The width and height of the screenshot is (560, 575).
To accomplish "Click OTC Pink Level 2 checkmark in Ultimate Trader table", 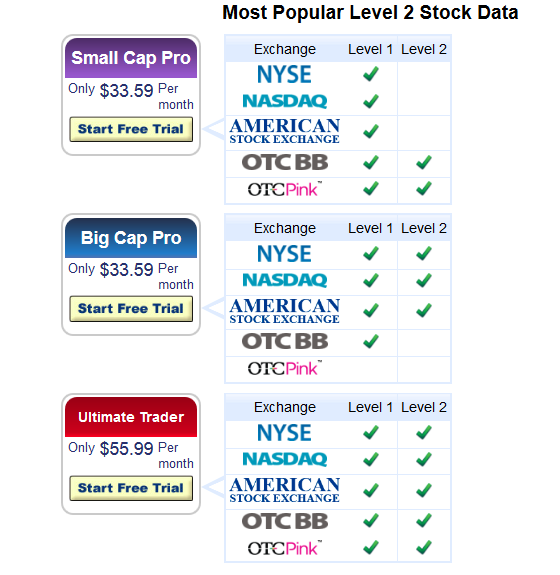I will [424, 547].
